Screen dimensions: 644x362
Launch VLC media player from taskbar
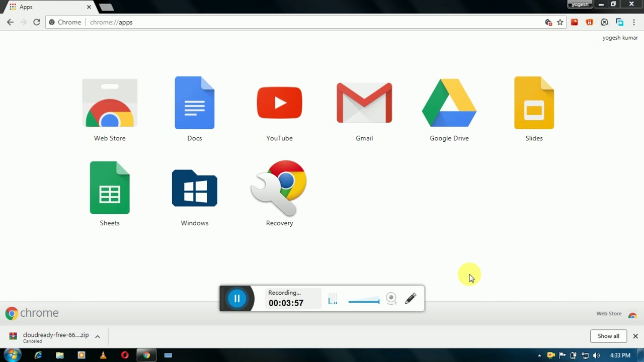pyautogui.click(x=103, y=355)
